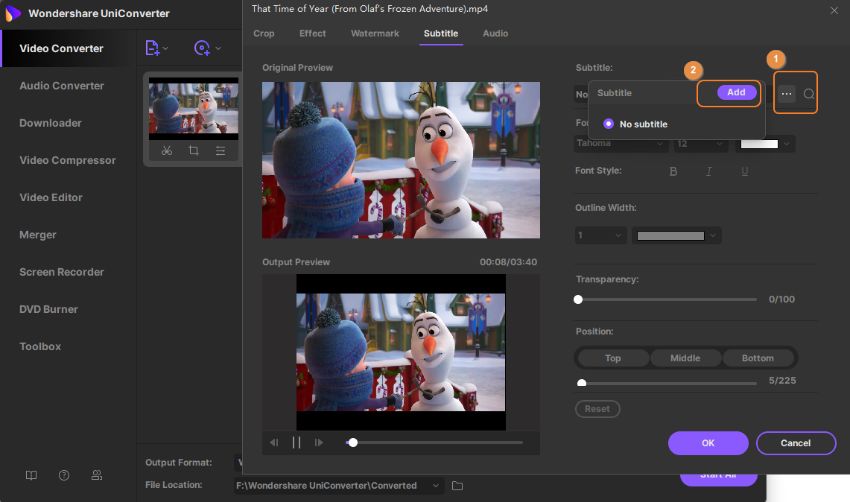The width and height of the screenshot is (850, 502).
Task: Open Video Converter in sidebar
Action: tap(68, 48)
